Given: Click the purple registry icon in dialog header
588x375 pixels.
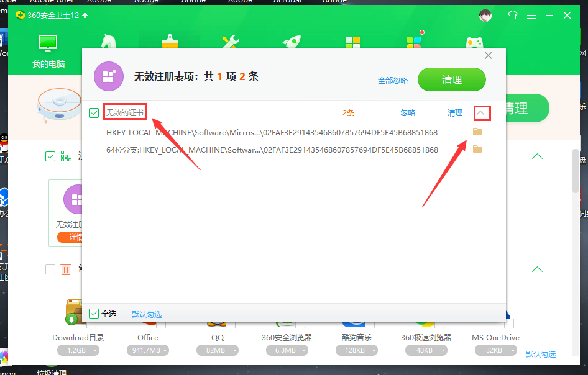Looking at the screenshot, I should (109, 76).
